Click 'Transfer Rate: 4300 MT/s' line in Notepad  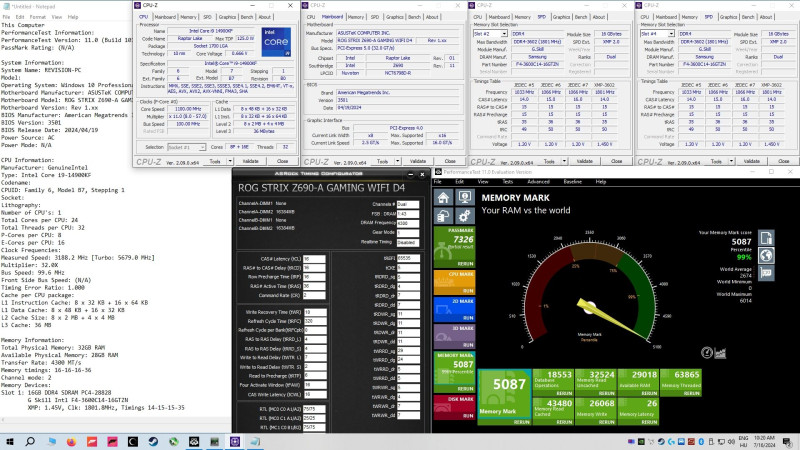coord(41,362)
